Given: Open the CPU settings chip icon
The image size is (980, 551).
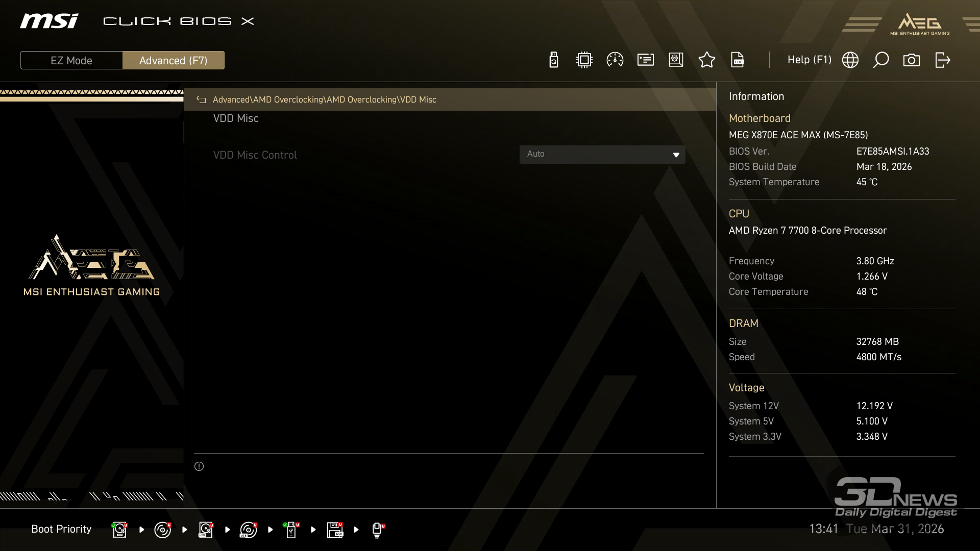Looking at the screenshot, I should [x=584, y=60].
